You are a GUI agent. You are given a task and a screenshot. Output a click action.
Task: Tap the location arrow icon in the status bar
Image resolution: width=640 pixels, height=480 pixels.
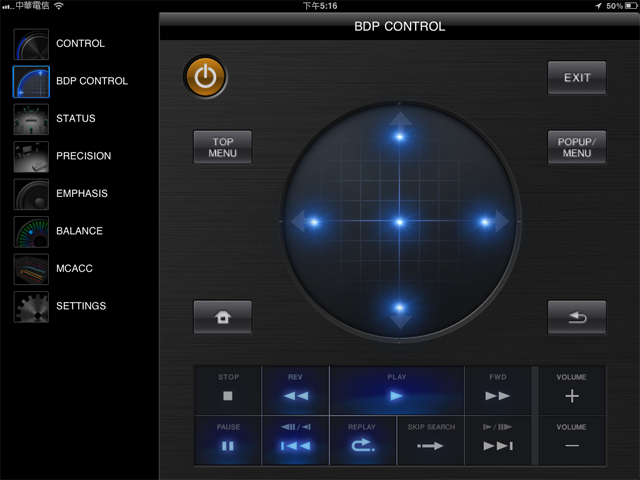[598, 6]
